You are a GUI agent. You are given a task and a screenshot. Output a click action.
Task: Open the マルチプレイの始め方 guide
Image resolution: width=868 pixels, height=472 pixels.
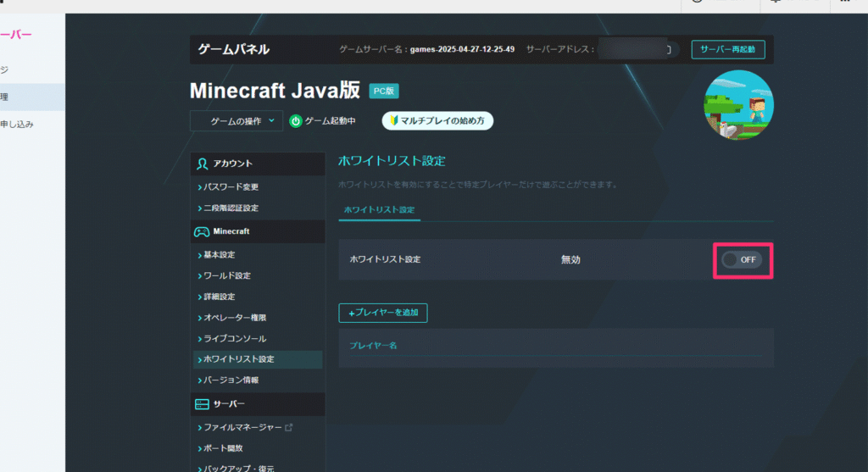(x=437, y=120)
